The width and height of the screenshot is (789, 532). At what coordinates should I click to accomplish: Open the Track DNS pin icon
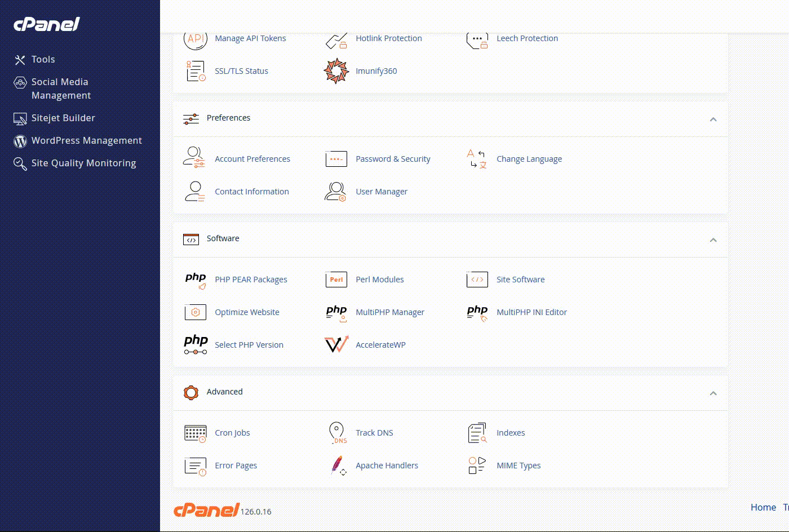click(x=336, y=433)
